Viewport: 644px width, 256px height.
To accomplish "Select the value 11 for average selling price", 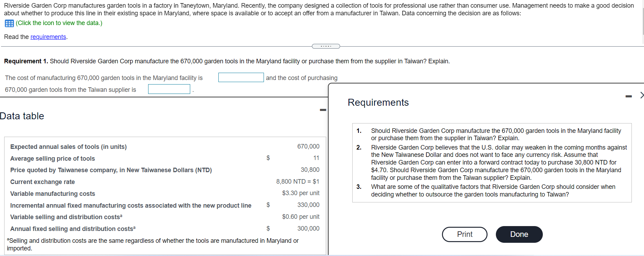I will (316, 158).
